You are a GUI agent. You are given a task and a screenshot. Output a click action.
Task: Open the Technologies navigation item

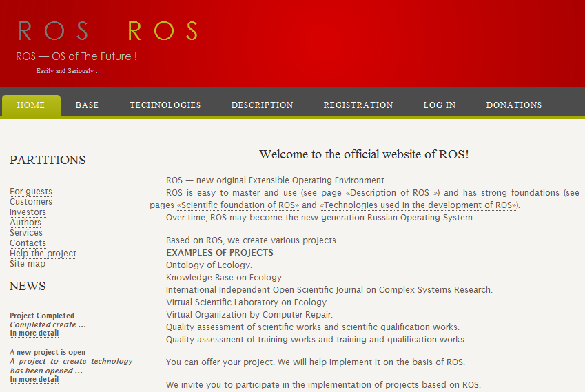[165, 105]
